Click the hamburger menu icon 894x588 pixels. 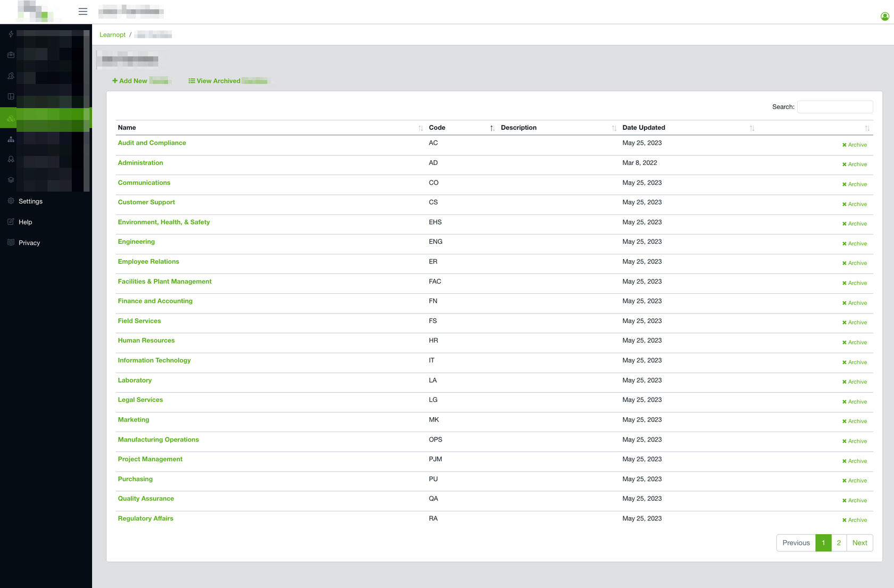pyautogui.click(x=82, y=11)
